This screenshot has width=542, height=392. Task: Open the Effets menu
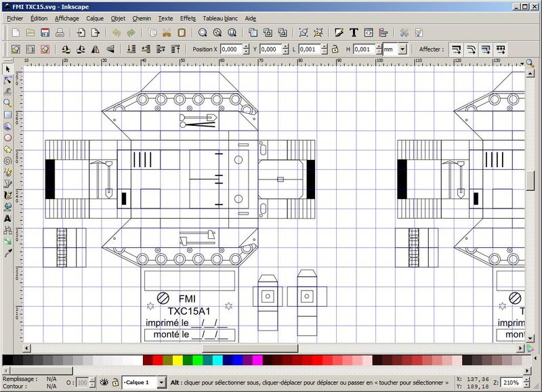pyautogui.click(x=188, y=18)
